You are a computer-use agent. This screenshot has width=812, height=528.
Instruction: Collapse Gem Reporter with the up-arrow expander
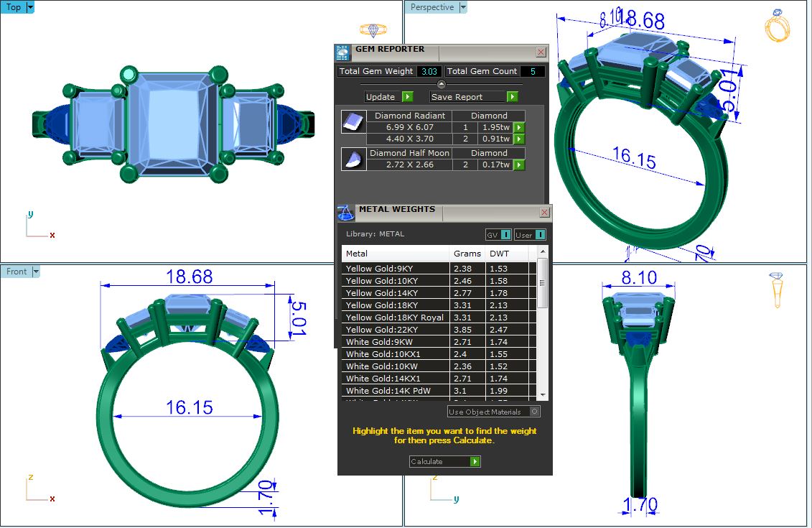pyautogui.click(x=442, y=84)
